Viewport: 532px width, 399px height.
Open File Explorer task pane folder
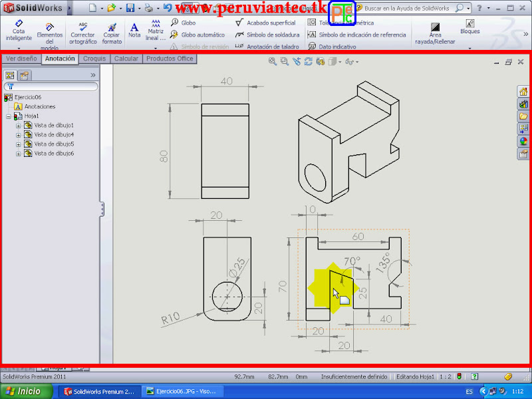[x=523, y=116]
